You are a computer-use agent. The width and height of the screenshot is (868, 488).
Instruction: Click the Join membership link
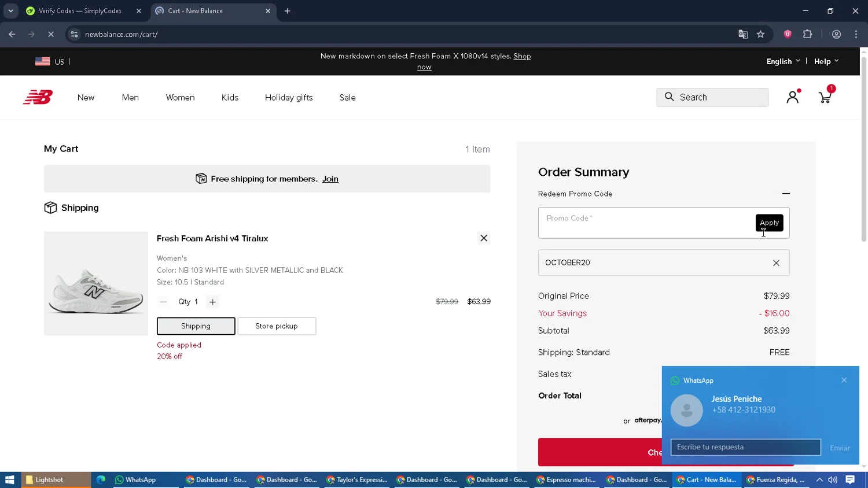[x=330, y=179]
